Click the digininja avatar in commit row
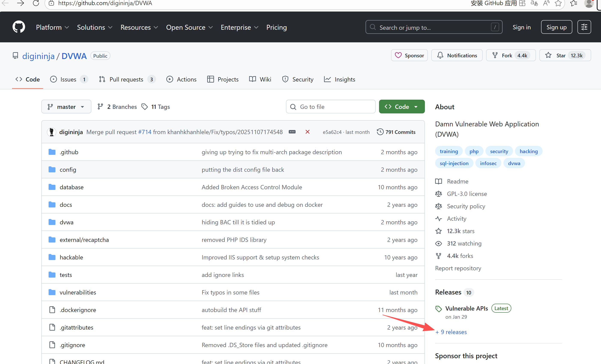 coord(51,132)
